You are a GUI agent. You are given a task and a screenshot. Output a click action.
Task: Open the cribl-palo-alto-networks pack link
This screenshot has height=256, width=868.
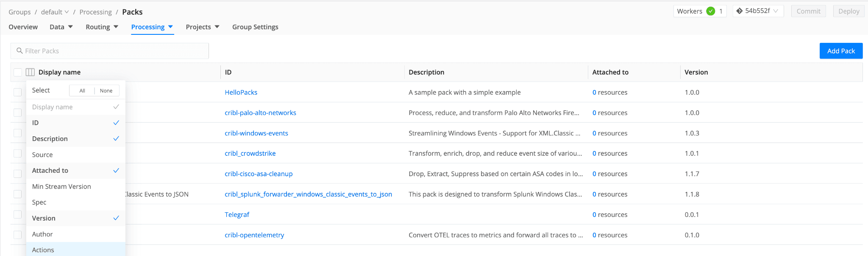pyautogui.click(x=260, y=113)
